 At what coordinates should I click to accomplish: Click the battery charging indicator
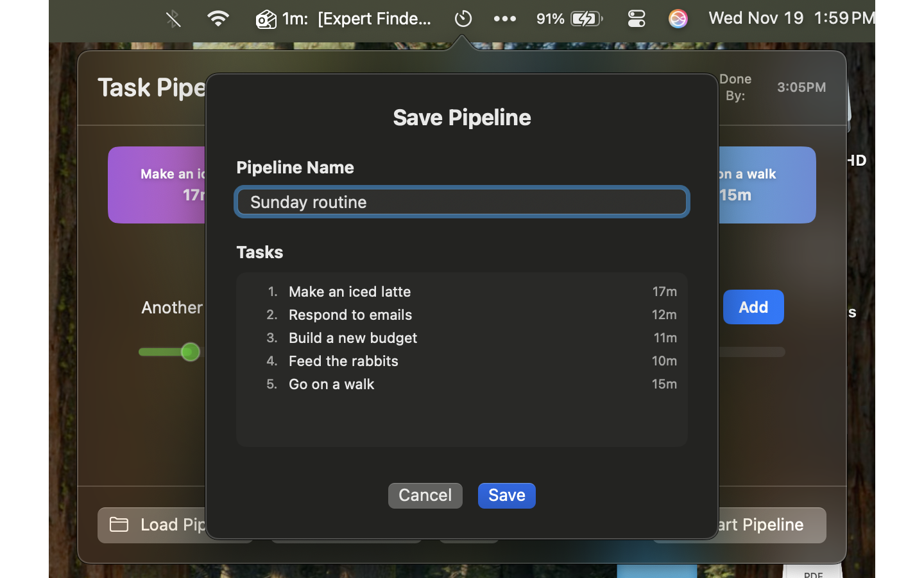585,19
